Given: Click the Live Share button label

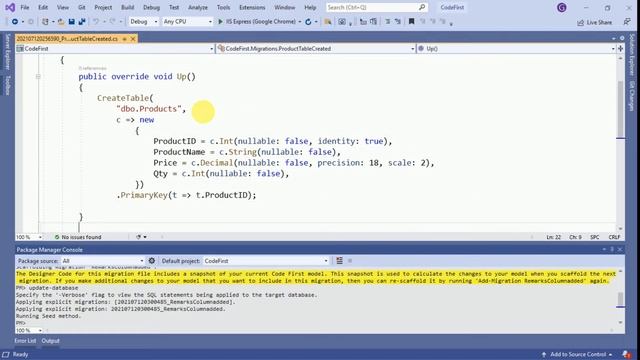Looking at the screenshot, I should (599, 22).
